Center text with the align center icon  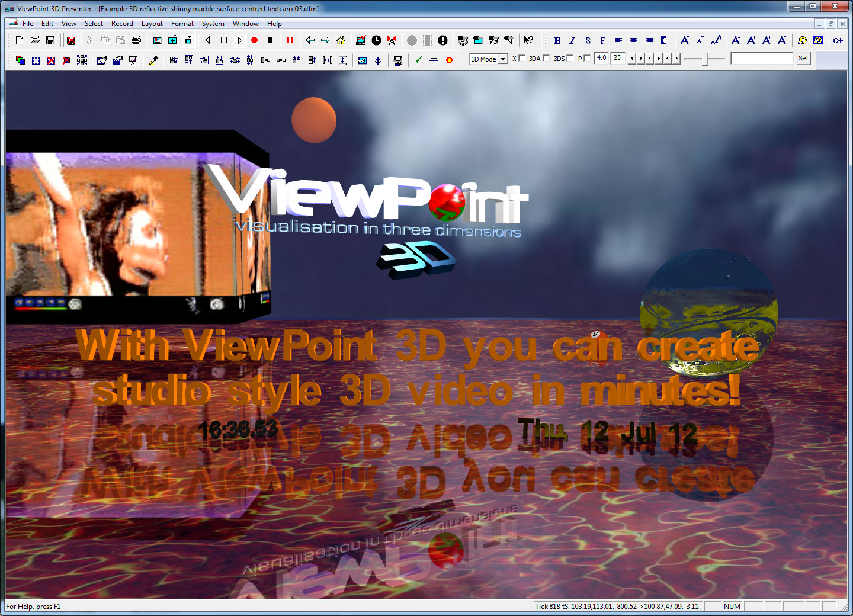click(x=634, y=40)
